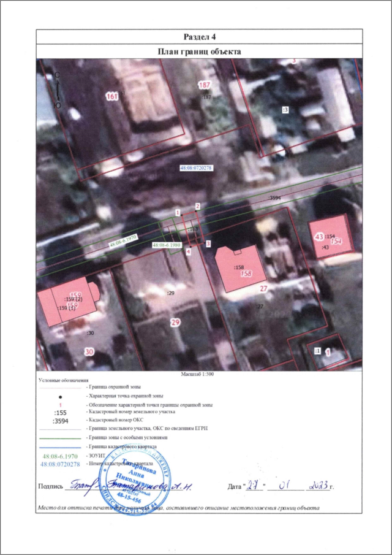
Task: Click the "Масштаб 1:500" scale text
Action: click(x=196, y=373)
